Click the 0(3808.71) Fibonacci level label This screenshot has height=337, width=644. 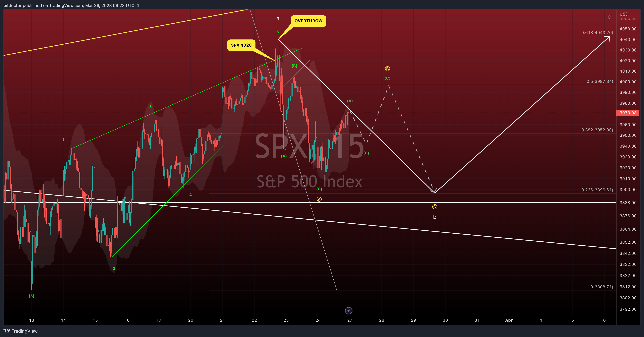click(601, 287)
